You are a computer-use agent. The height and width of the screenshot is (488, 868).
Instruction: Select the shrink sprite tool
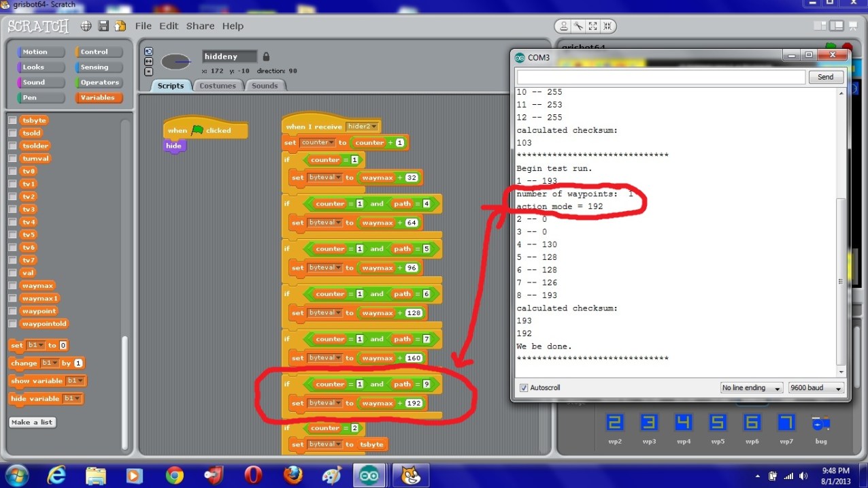tap(607, 27)
